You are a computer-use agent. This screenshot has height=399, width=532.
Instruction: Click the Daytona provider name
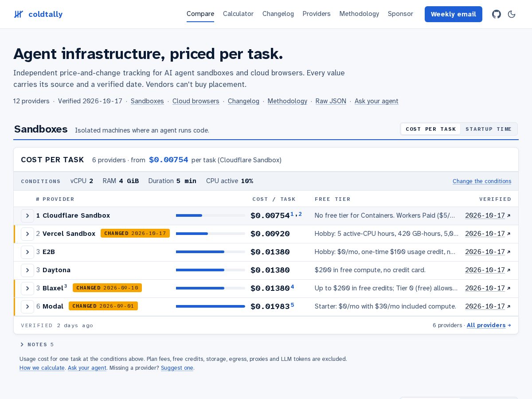point(56,270)
